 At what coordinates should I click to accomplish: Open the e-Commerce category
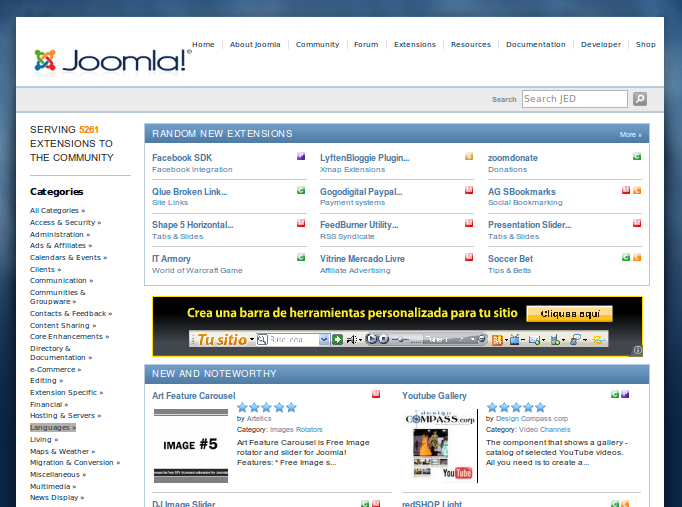click(55, 369)
